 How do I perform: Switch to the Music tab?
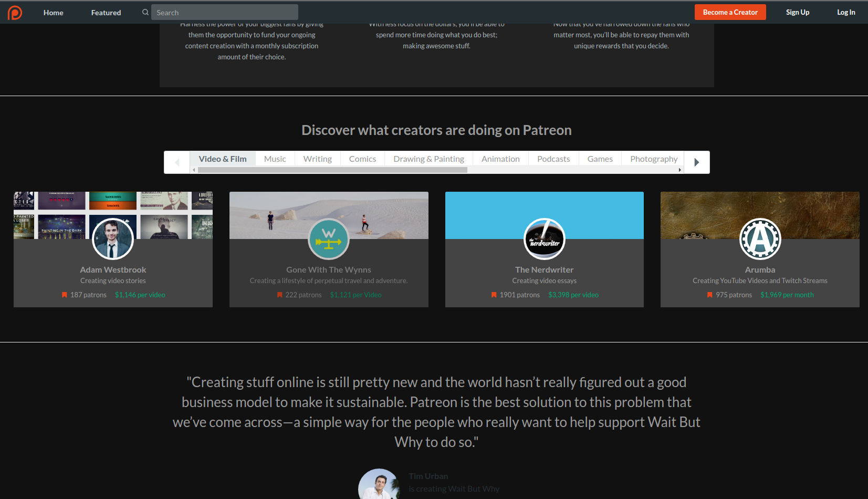coord(275,159)
